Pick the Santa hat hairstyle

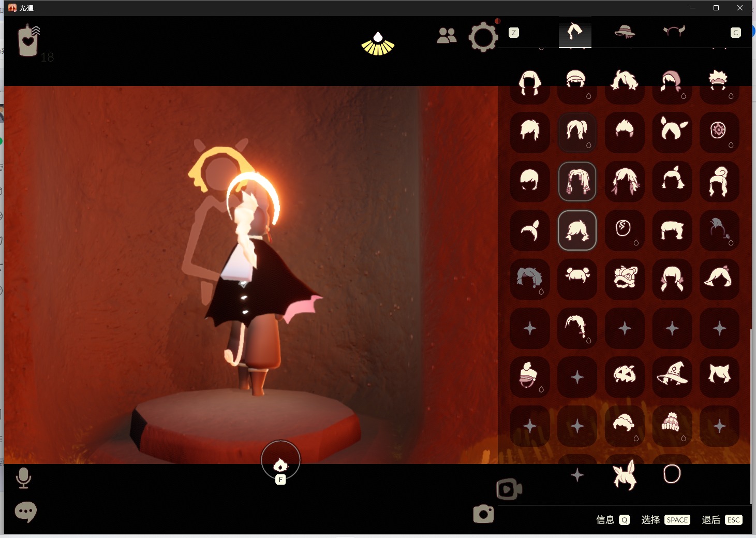[625, 426]
